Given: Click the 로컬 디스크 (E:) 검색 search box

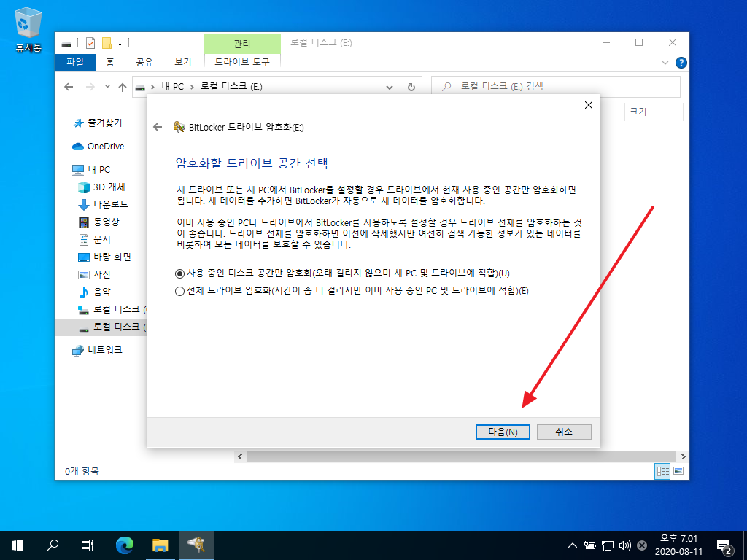Looking at the screenshot, I should [x=555, y=87].
